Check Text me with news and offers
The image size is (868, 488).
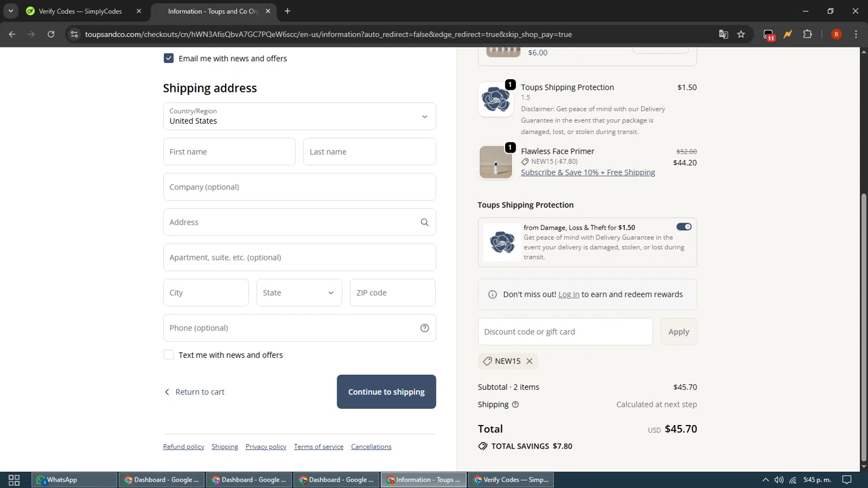[168, 355]
